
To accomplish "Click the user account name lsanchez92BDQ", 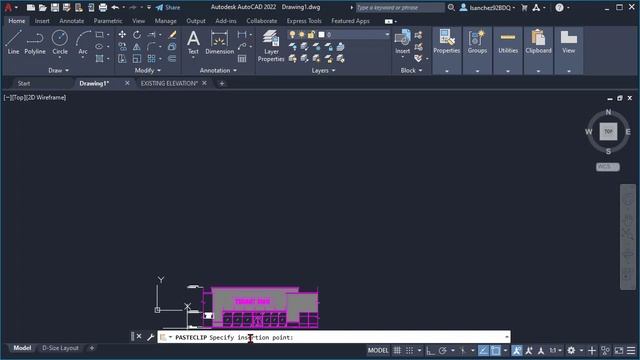I will [x=489, y=7].
